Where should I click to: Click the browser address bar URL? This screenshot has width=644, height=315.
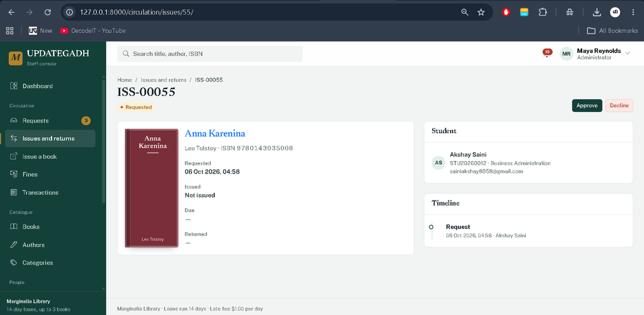[136, 13]
